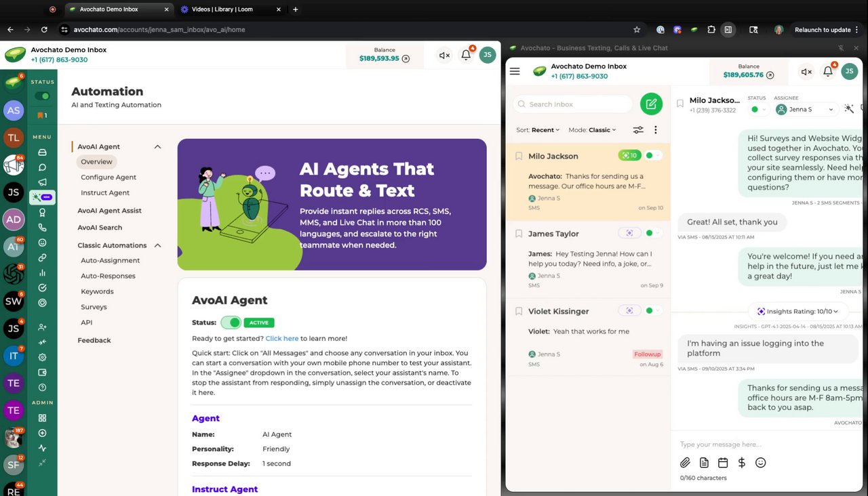Click the circled checkmark icon in the left menu
868x496 pixels.
pos(42,288)
